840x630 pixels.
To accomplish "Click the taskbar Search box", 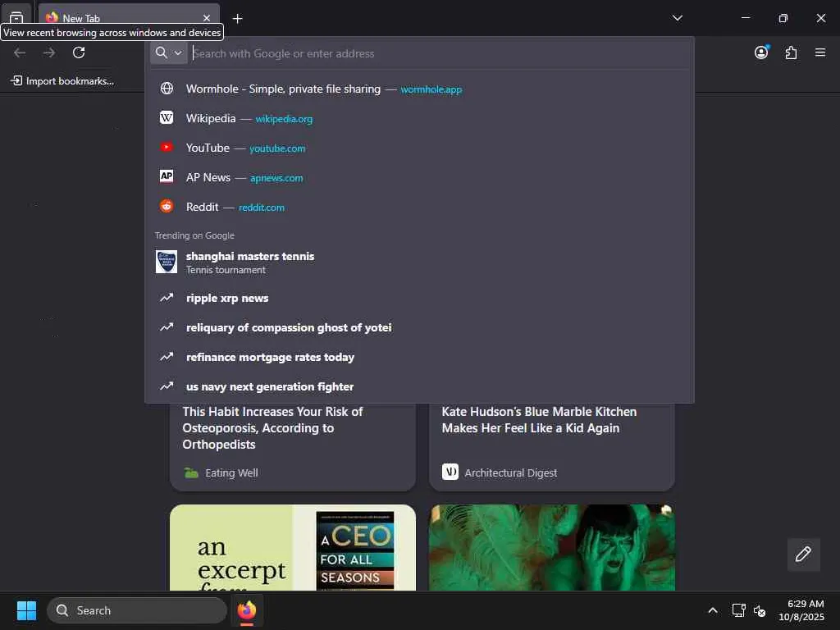I will (137, 610).
